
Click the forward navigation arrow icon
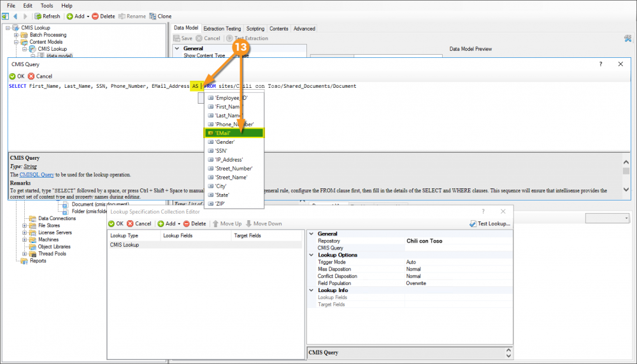coord(25,17)
